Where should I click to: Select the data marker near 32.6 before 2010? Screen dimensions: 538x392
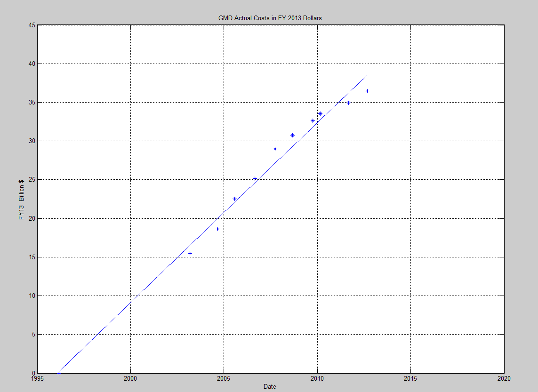(313, 120)
